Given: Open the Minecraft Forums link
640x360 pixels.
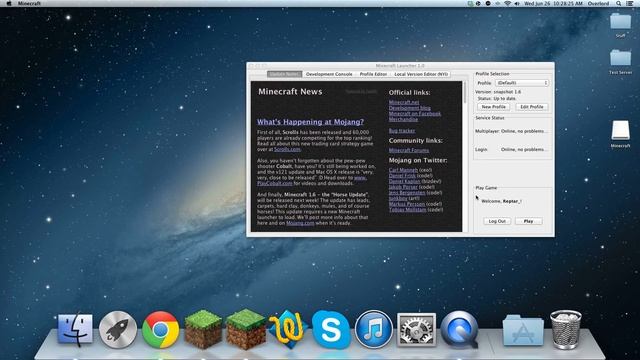Looking at the screenshot, I should click(x=409, y=150).
